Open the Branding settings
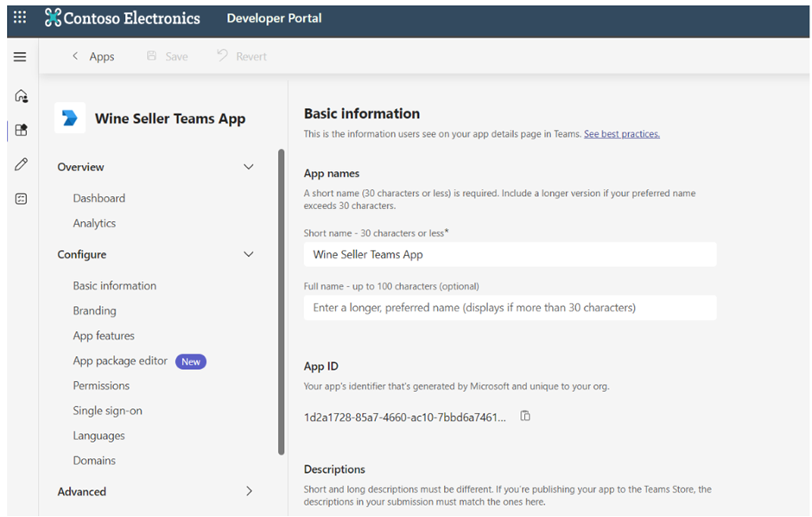The image size is (812, 517). pos(94,311)
